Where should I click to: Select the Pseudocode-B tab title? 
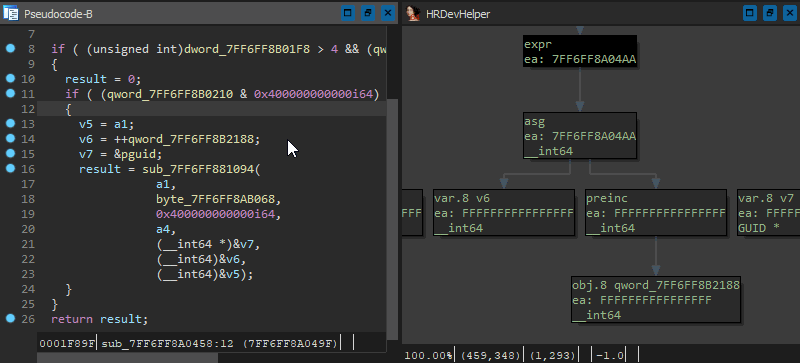58,14
